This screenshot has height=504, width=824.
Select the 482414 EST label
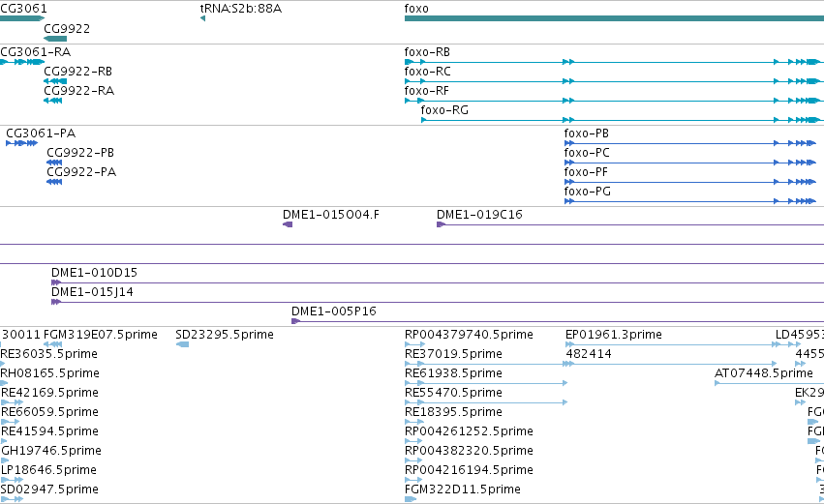click(589, 354)
